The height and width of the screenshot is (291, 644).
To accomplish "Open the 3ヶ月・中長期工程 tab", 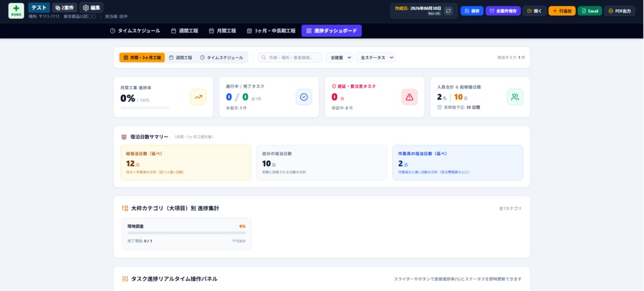I will (x=271, y=31).
